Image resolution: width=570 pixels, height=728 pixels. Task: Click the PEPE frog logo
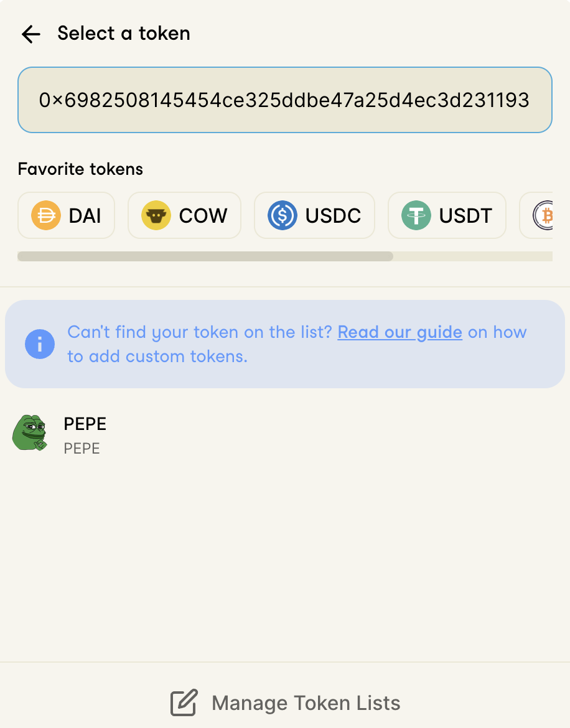30,433
